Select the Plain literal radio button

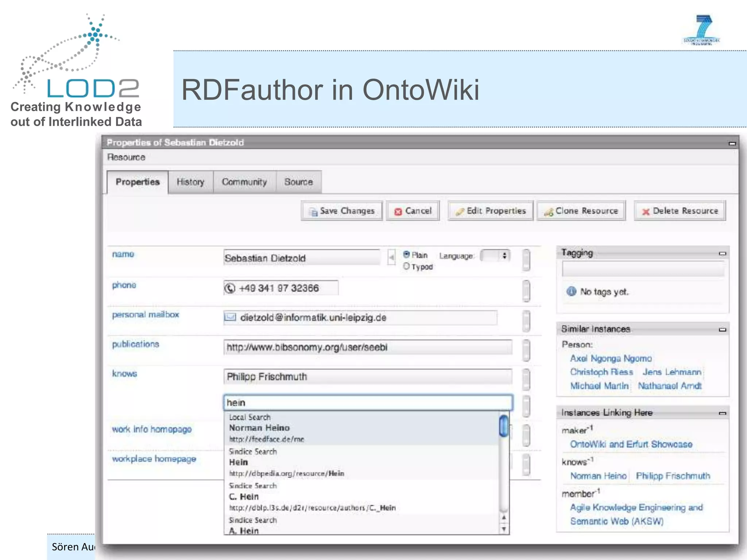click(x=406, y=254)
